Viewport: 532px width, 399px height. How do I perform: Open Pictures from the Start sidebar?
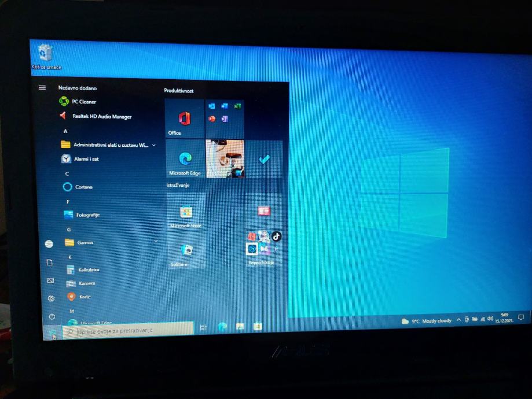pyautogui.click(x=50, y=280)
